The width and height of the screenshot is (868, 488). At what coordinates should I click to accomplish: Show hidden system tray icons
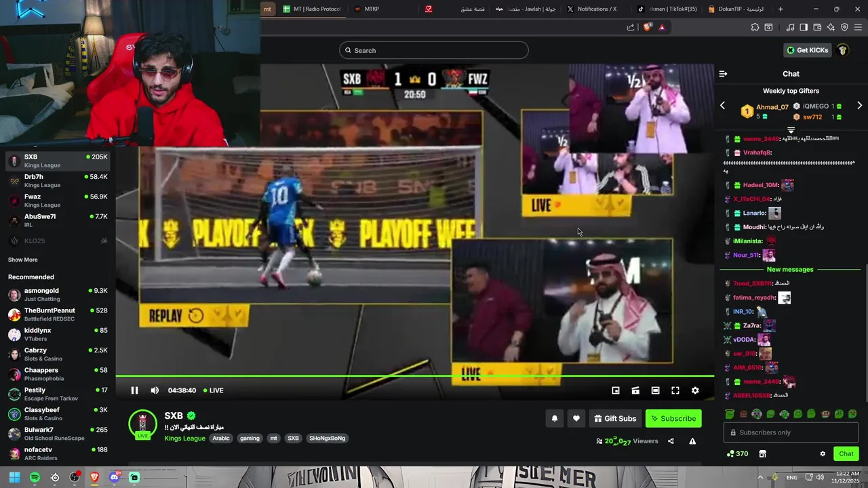point(760,477)
